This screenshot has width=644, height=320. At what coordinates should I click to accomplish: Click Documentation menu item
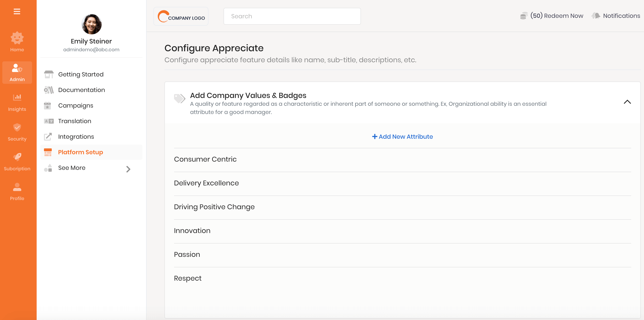pyautogui.click(x=82, y=90)
